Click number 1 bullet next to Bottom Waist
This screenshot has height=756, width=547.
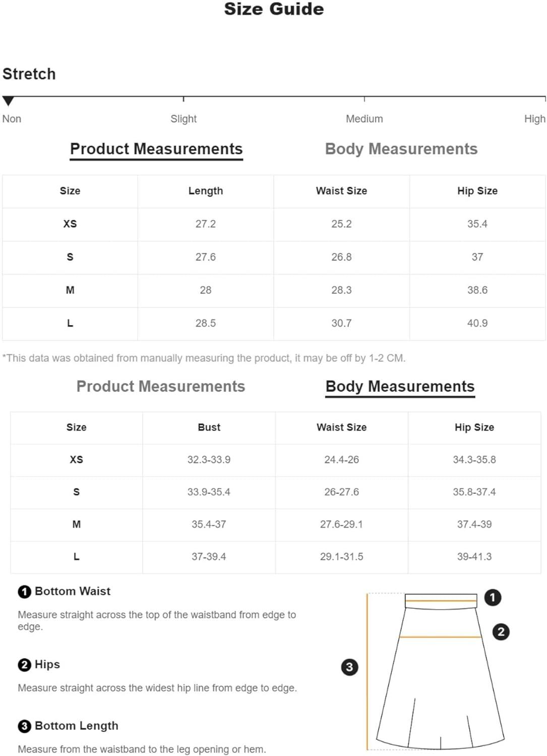coord(24,592)
